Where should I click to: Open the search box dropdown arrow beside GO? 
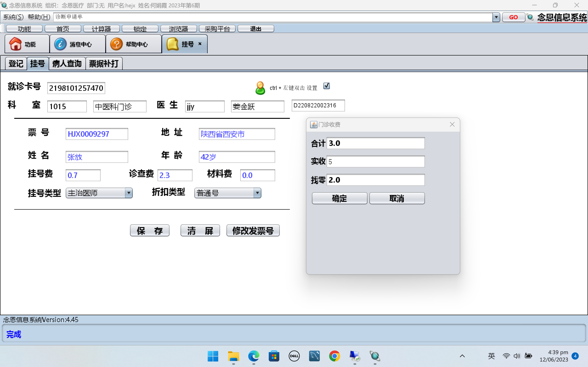pos(496,17)
